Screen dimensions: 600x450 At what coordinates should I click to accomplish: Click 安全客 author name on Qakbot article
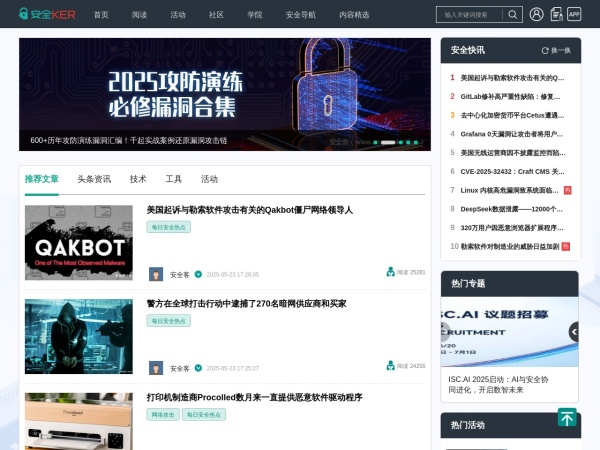coord(179,275)
